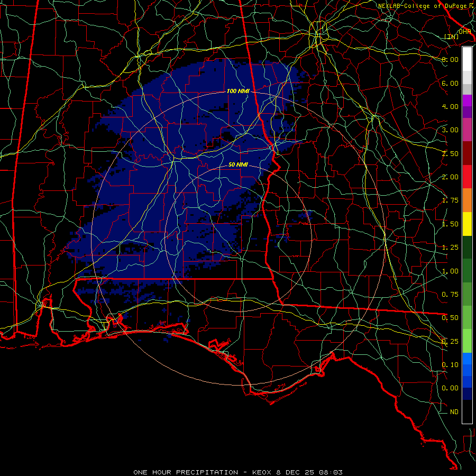Click the NEXLAB-College of DuPage watermark text

427,6
